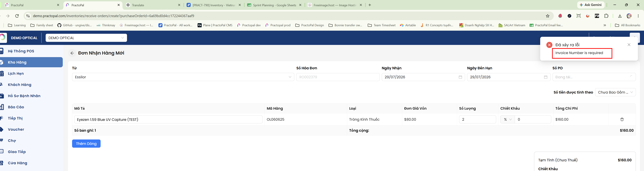Image resolution: width=644 pixels, height=171 pixels.
Task: Reload the current page
Action: coord(17,16)
